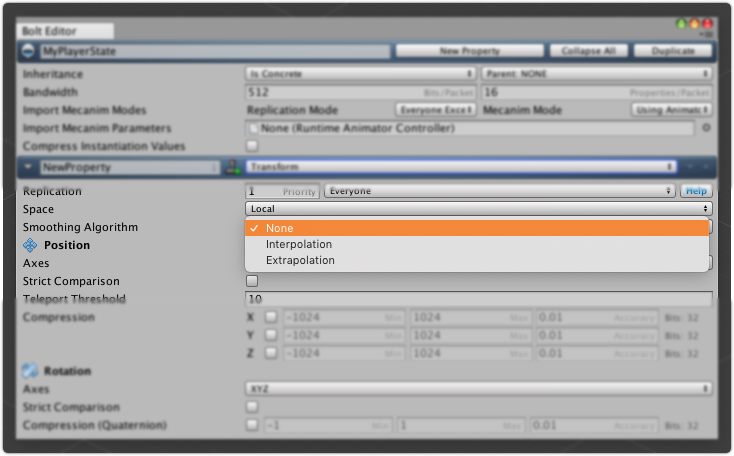Screen dimensions: 734x456
Task: Toggle Compress Instantiation Values checkbox
Action: [252, 146]
